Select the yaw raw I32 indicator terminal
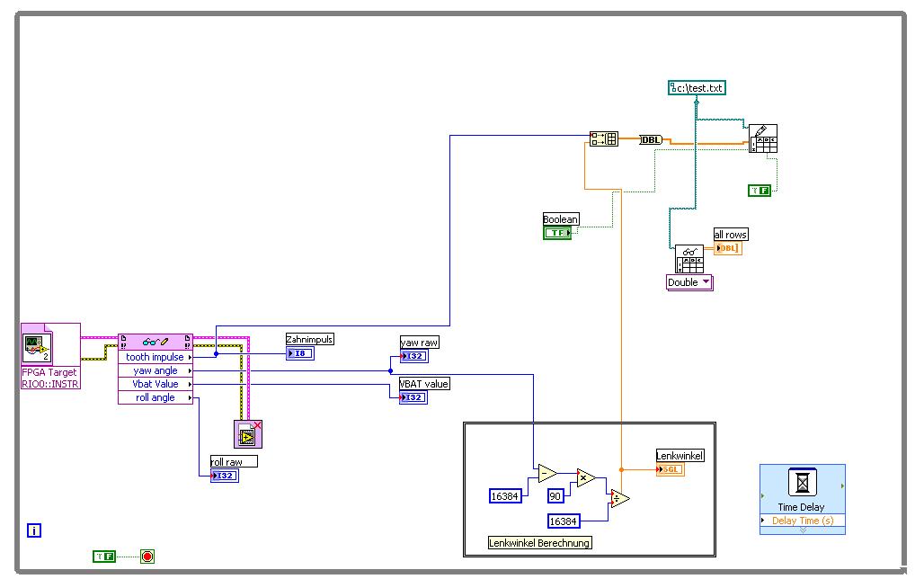 413,356
